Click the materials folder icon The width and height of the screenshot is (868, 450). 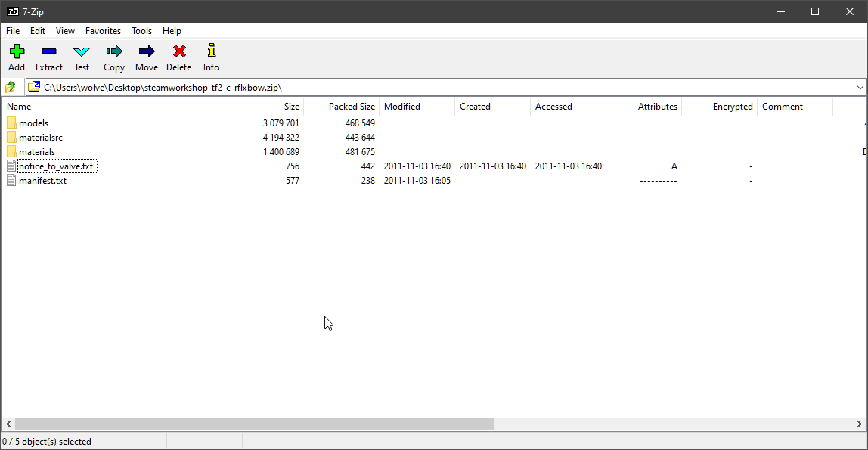(x=11, y=152)
